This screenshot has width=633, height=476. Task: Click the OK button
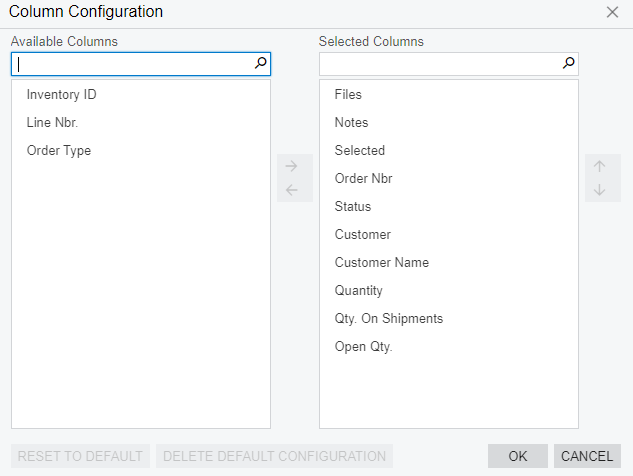(x=518, y=456)
